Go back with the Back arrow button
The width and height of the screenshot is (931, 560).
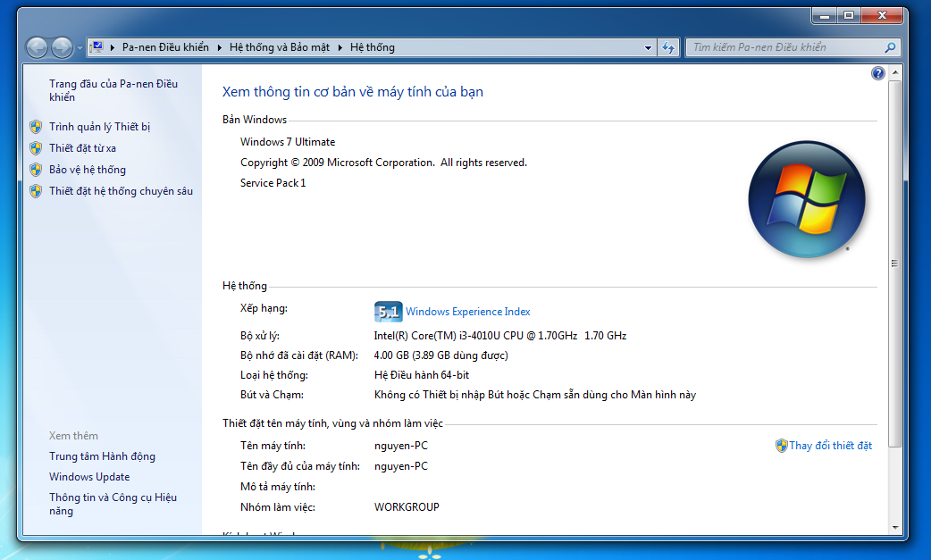[x=37, y=47]
